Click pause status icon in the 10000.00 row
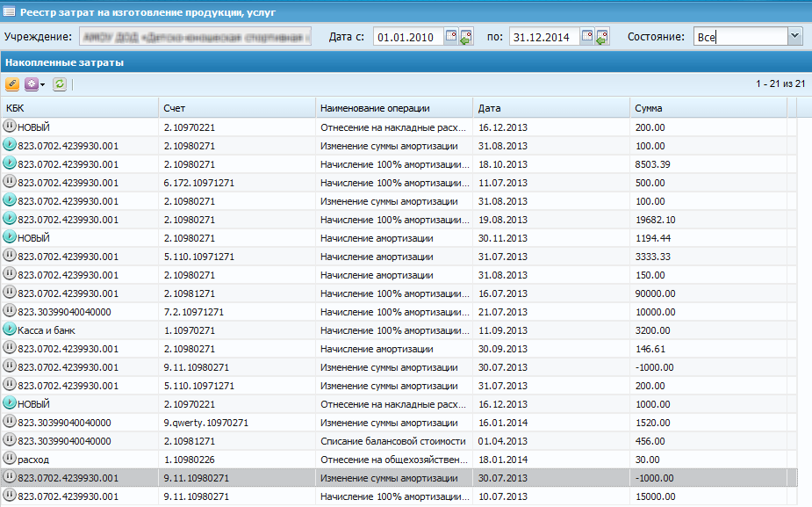 pos(10,310)
